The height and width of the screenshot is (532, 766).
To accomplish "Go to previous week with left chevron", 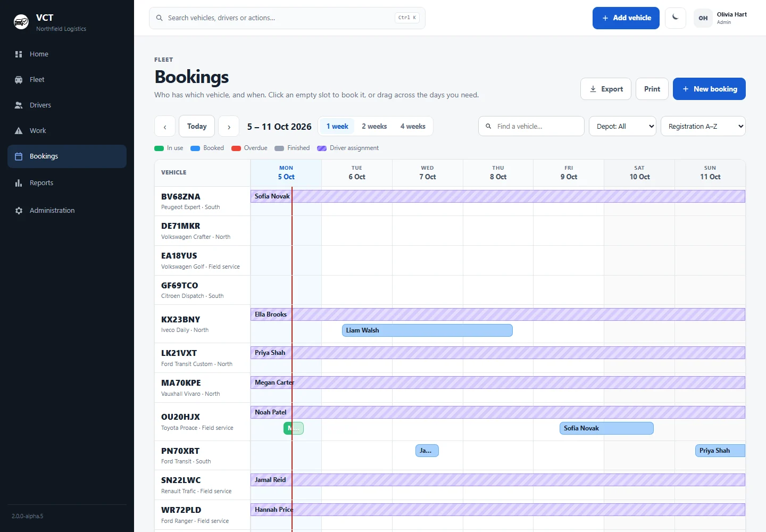I will 165,127.
